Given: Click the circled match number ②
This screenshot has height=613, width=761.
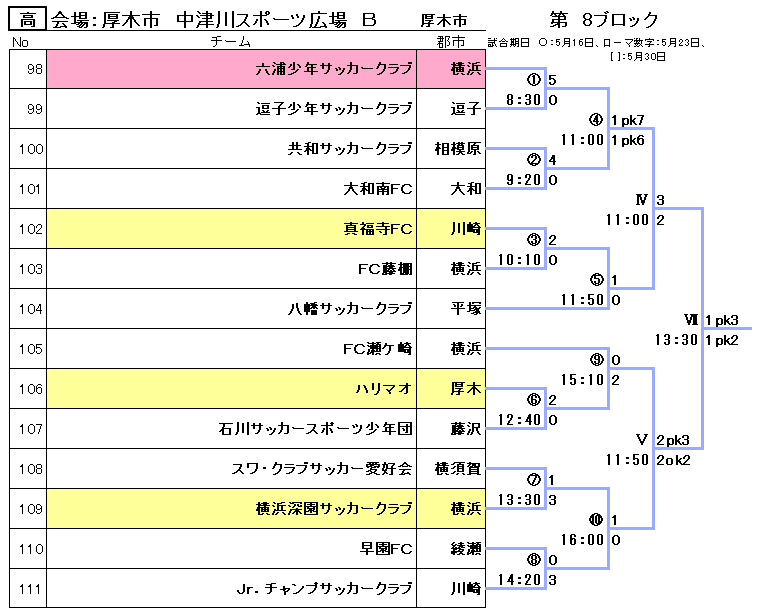Looking at the screenshot, I should [x=533, y=159].
